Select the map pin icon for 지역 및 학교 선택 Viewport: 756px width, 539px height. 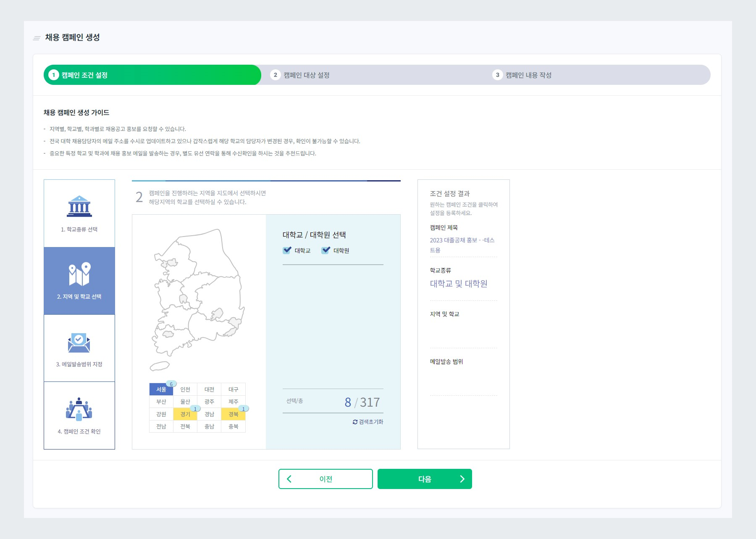79,274
